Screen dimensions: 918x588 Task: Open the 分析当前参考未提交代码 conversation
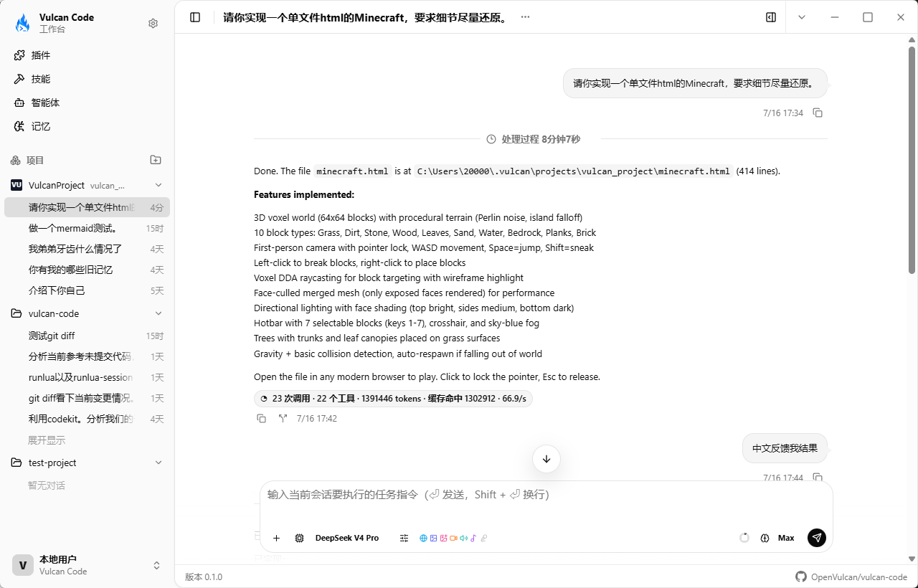coord(87,356)
